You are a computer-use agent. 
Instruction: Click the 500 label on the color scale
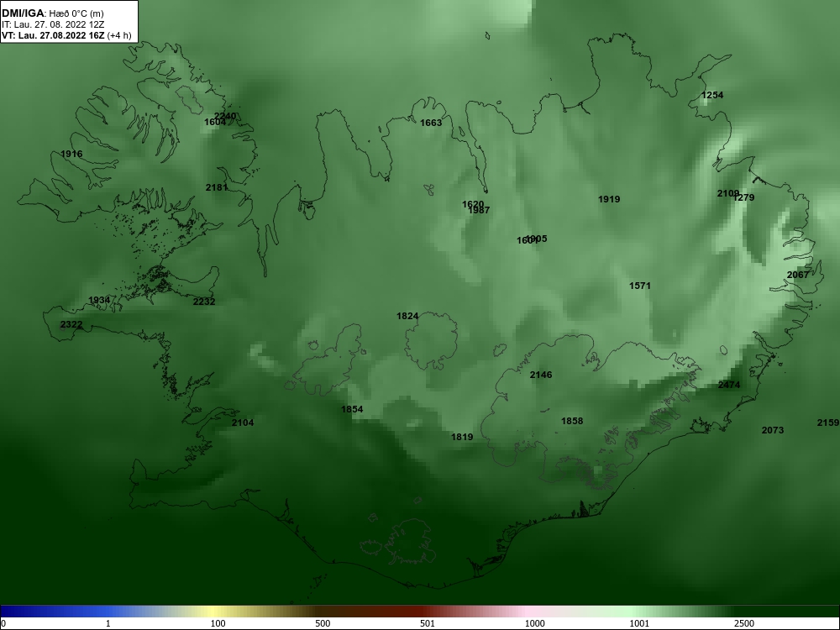tap(323, 623)
